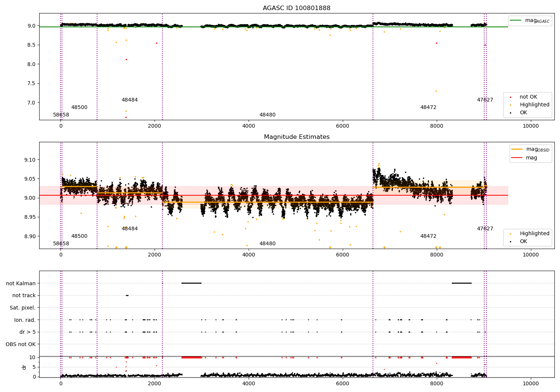This screenshot has width=560, height=392.
Task: Click the 9.00 y-axis tick label
Action: pyautogui.click(x=30, y=198)
